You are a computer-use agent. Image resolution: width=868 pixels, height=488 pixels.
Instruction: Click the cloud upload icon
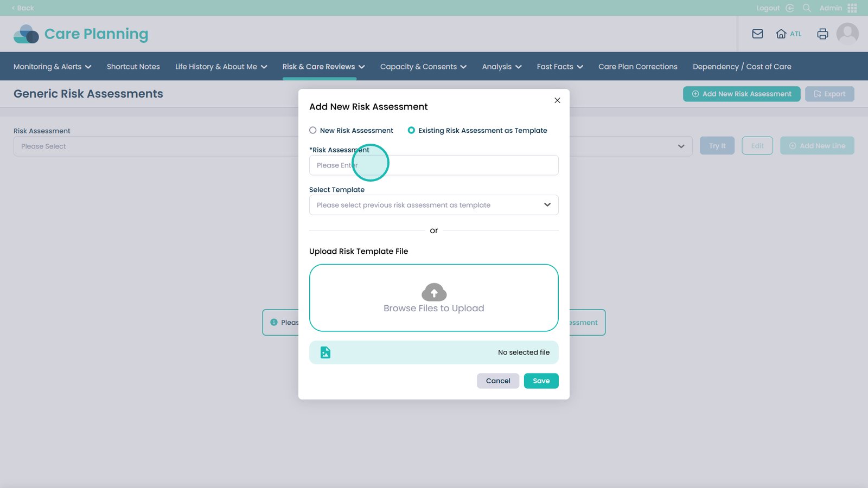coord(434,292)
